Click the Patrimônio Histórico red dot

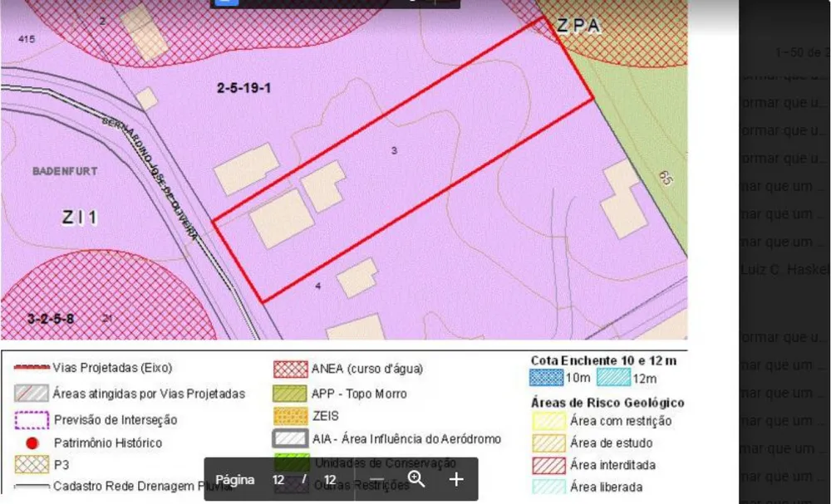32,443
